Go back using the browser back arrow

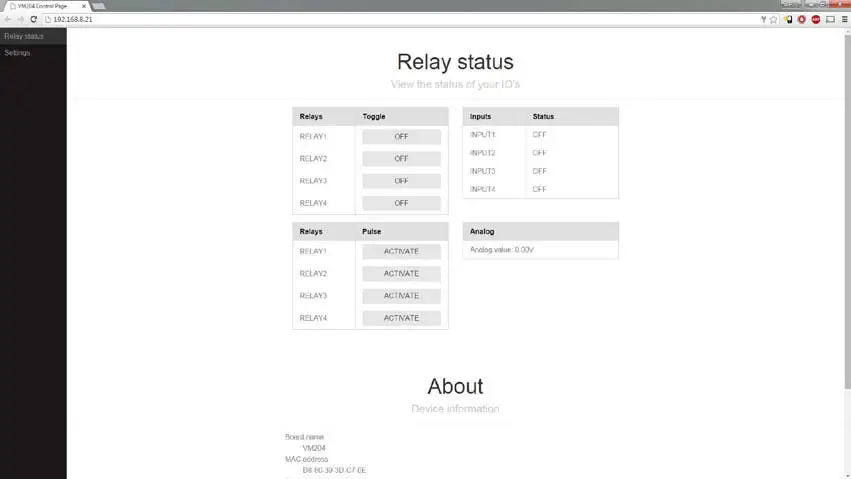(x=8, y=20)
